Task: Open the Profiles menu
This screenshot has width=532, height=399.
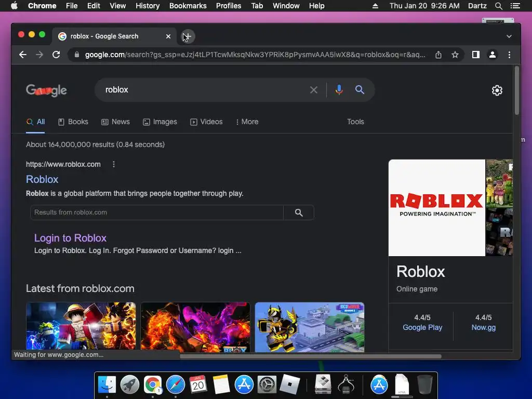Action: 229,6
